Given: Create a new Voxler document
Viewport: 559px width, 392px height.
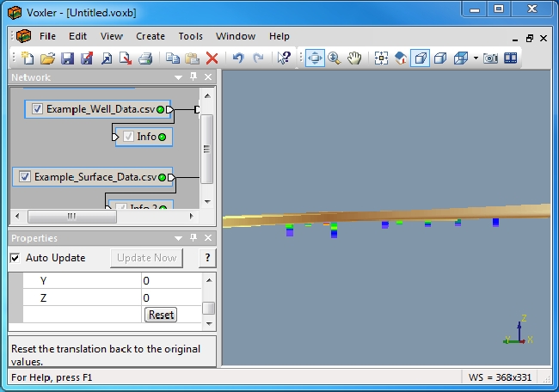Looking at the screenshot, I should pyautogui.click(x=28, y=58).
